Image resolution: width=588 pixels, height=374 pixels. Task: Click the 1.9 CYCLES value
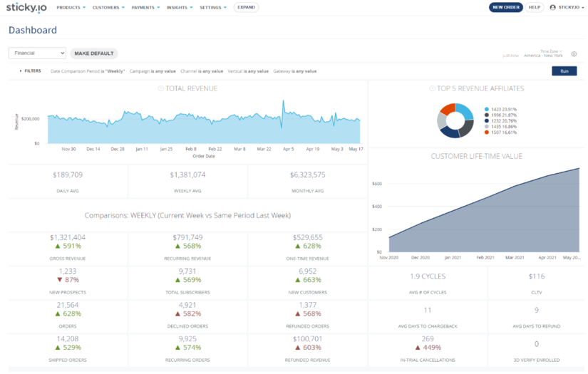428,276
